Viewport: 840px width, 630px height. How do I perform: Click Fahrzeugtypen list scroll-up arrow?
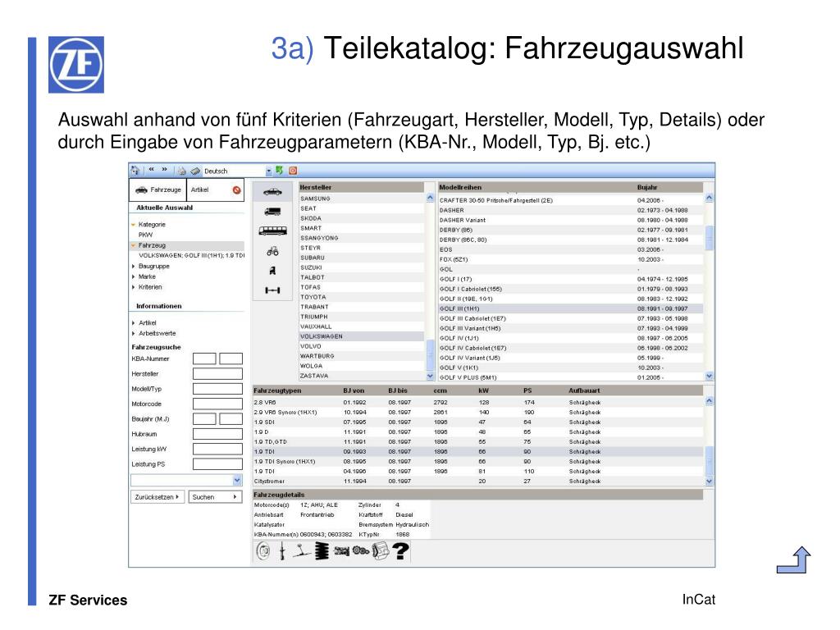coord(710,400)
